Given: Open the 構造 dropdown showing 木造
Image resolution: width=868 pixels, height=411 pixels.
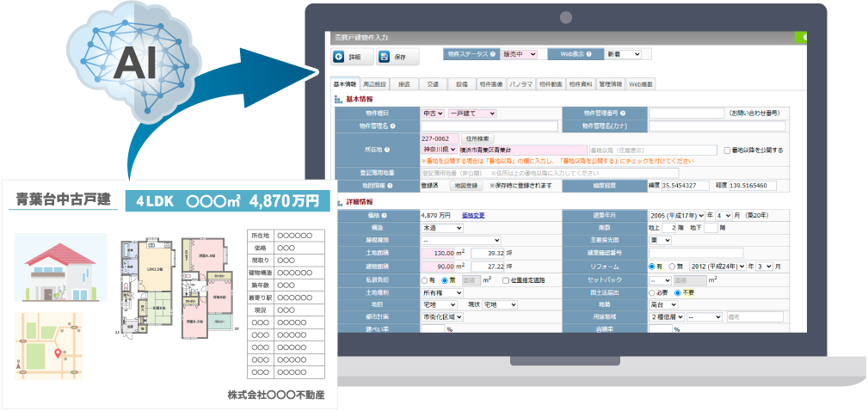Looking at the screenshot, I should [x=441, y=228].
